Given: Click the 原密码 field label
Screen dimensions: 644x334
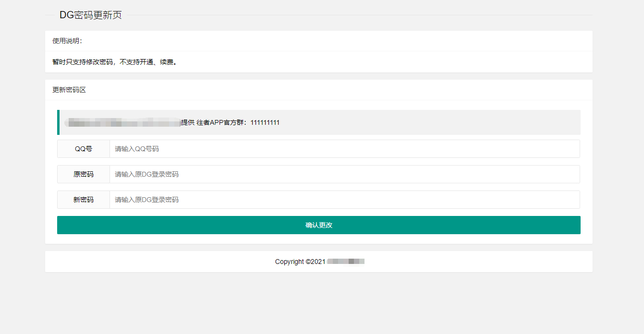Looking at the screenshot, I should pyautogui.click(x=83, y=174).
